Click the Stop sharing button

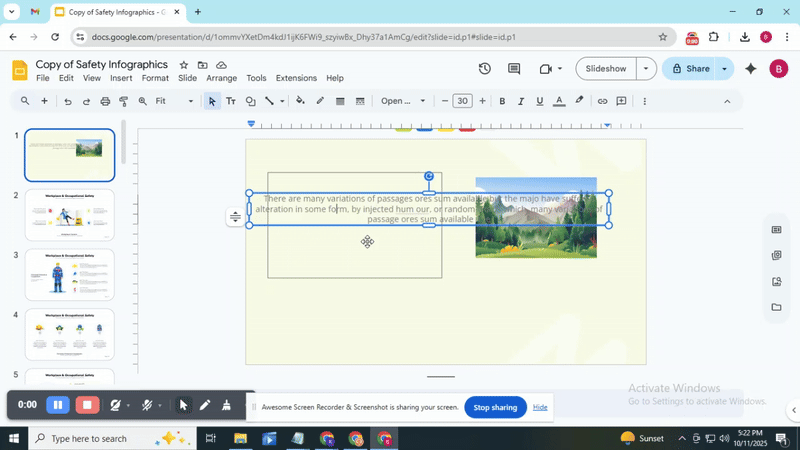pyautogui.click(x=495, y=407)
